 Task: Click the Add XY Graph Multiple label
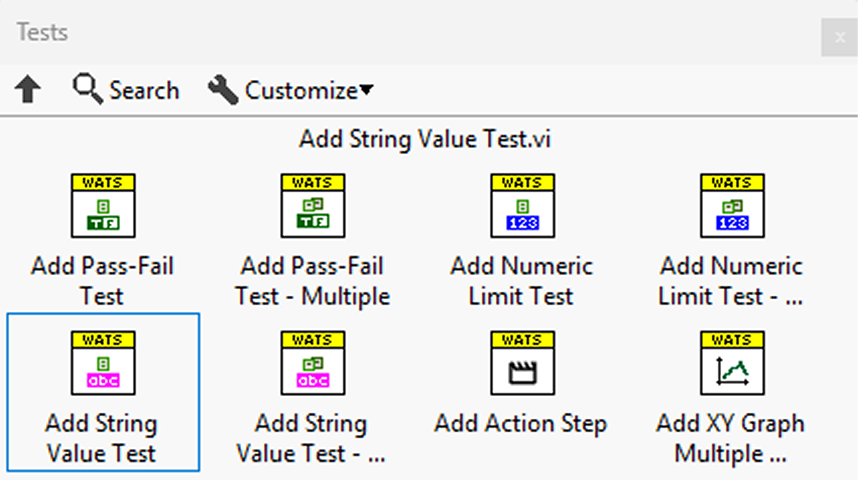[731, 438]
